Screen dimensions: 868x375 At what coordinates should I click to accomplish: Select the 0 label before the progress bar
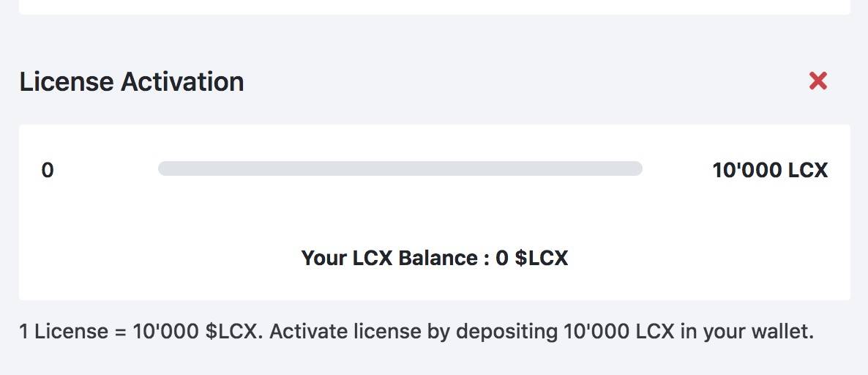click(48, 170)
